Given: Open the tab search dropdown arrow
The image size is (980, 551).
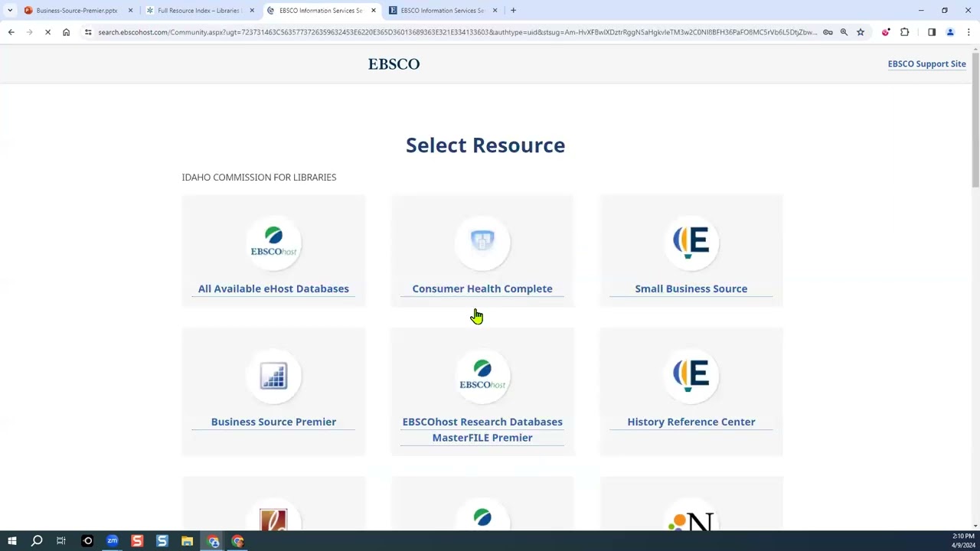Looking at the screenshot, I should tap(10, 11).
